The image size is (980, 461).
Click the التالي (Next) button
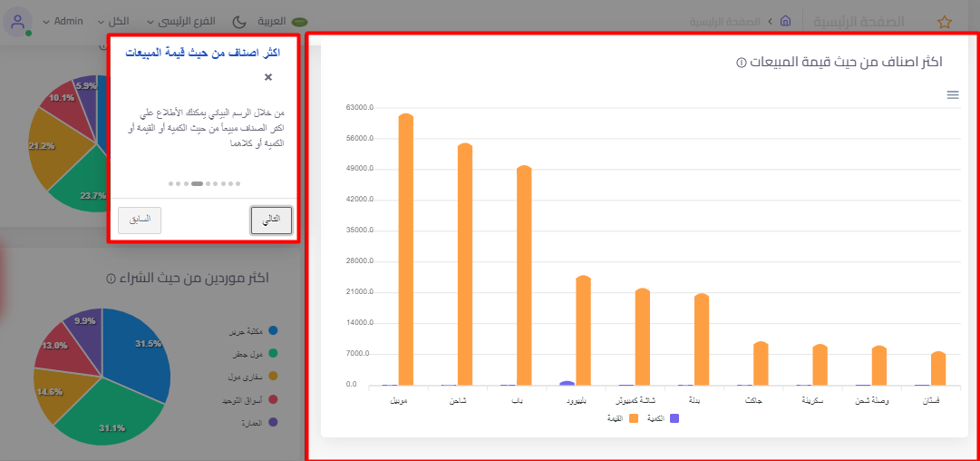click(271, 221)
